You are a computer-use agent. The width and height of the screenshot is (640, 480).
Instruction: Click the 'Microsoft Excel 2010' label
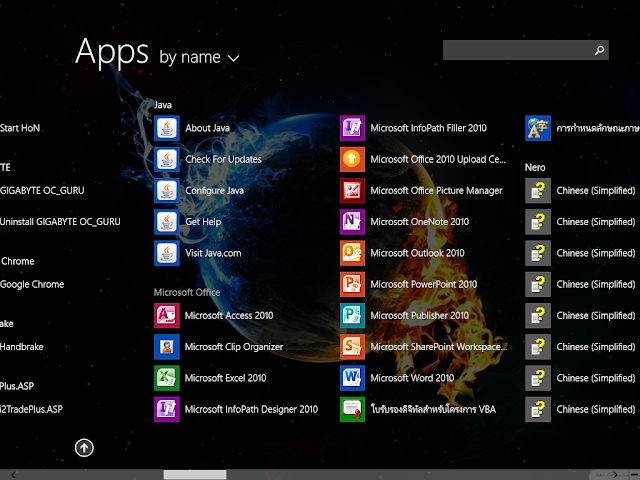point(225,378)
